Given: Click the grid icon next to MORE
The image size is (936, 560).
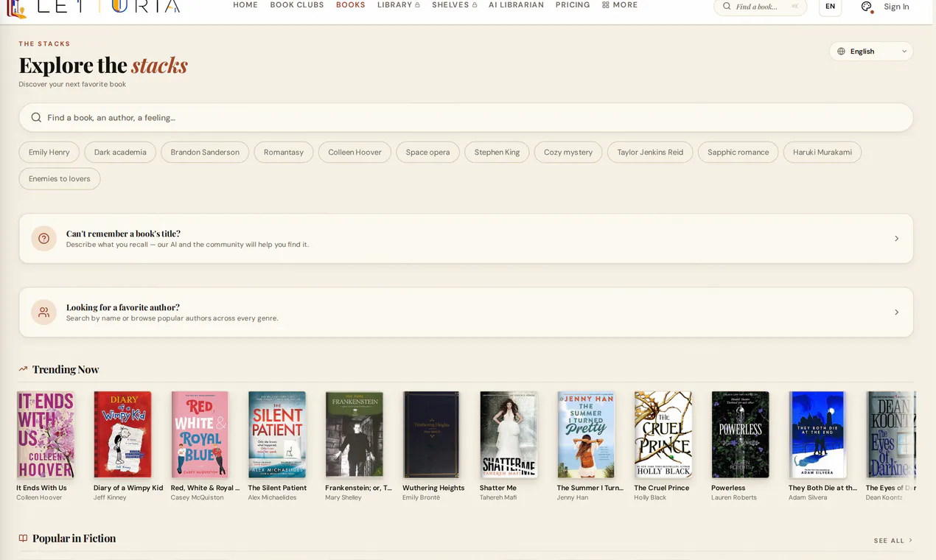Looking at the screenshot, I should (606, 5).
